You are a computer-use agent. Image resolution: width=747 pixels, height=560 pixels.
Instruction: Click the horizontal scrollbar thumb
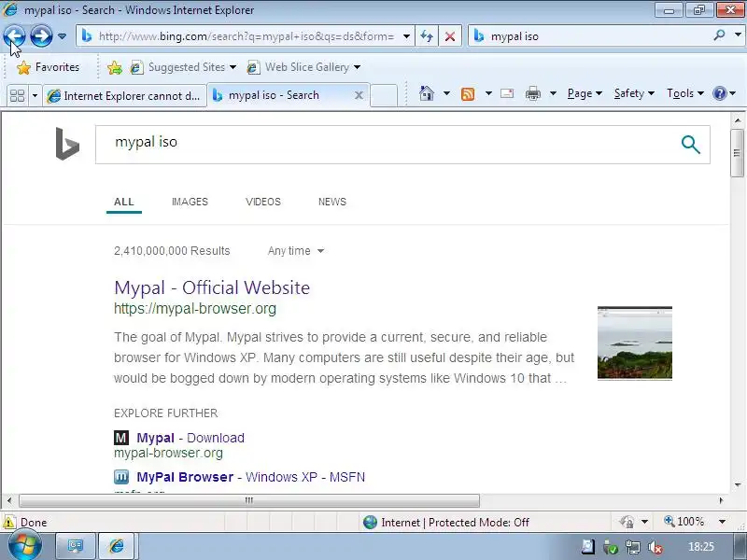[x=249, y=500]
